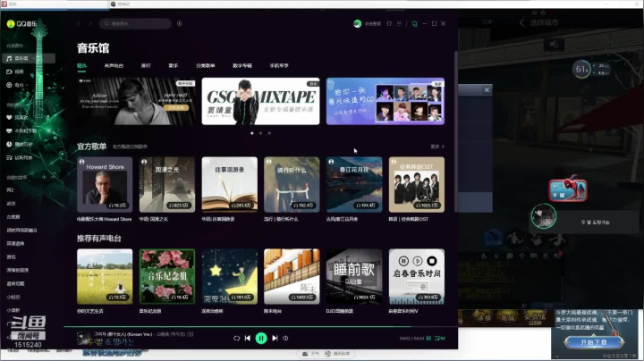Select the 手机专享 tab

(279, 65)
